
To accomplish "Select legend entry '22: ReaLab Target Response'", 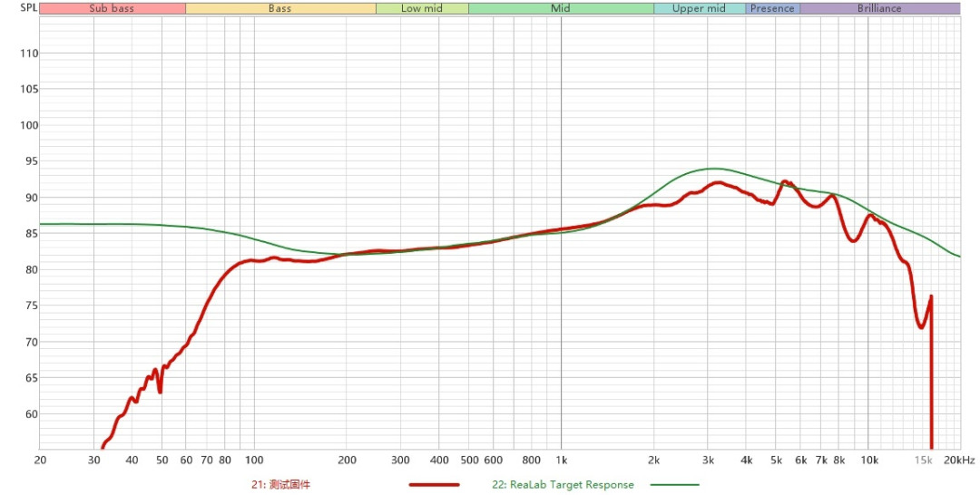I will pos(563,485).
